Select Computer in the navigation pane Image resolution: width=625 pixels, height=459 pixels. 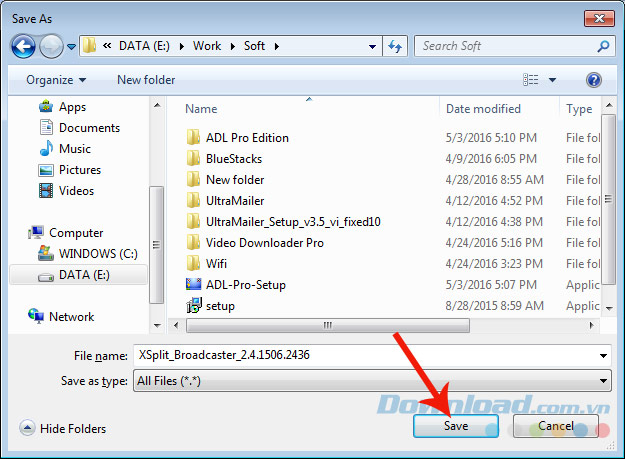tap(76, 233)
